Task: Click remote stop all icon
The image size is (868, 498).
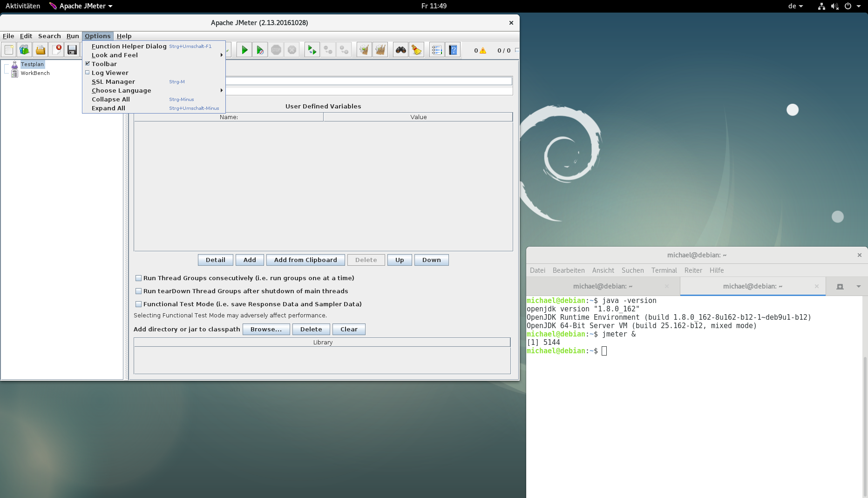Action: pyautogui.click(x=328, y=50)
